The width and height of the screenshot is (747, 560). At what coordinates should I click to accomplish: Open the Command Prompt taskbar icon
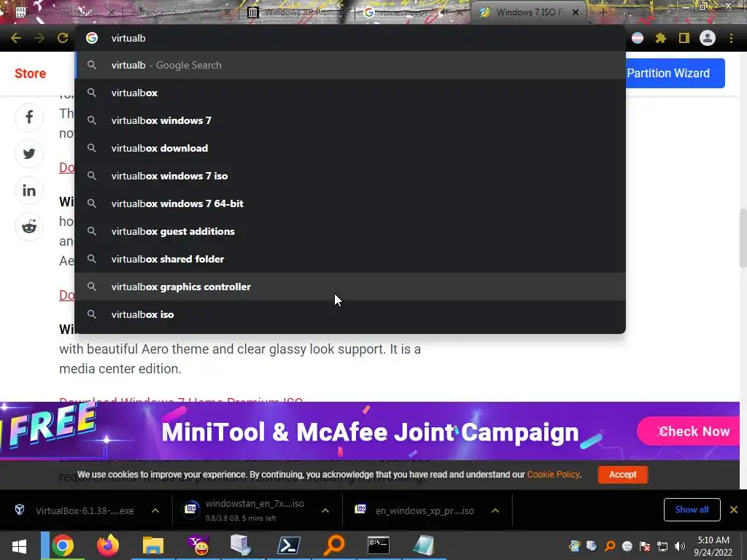(379, 545)
